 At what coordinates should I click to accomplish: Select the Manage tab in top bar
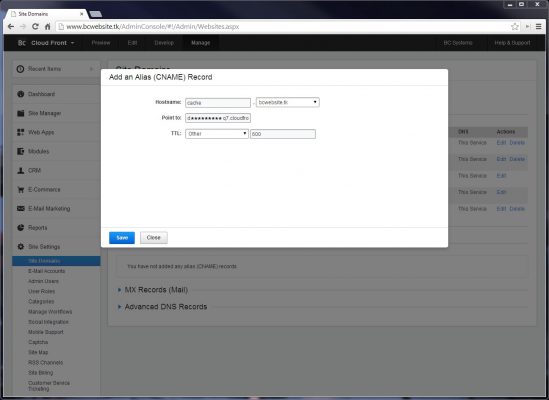201,43
